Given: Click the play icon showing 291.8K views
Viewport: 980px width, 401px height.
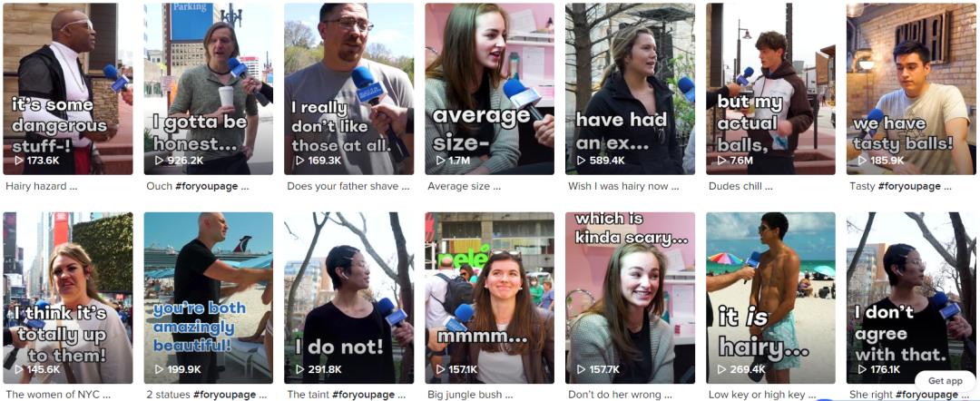Looking at the screenshot, I should (300, 370).
